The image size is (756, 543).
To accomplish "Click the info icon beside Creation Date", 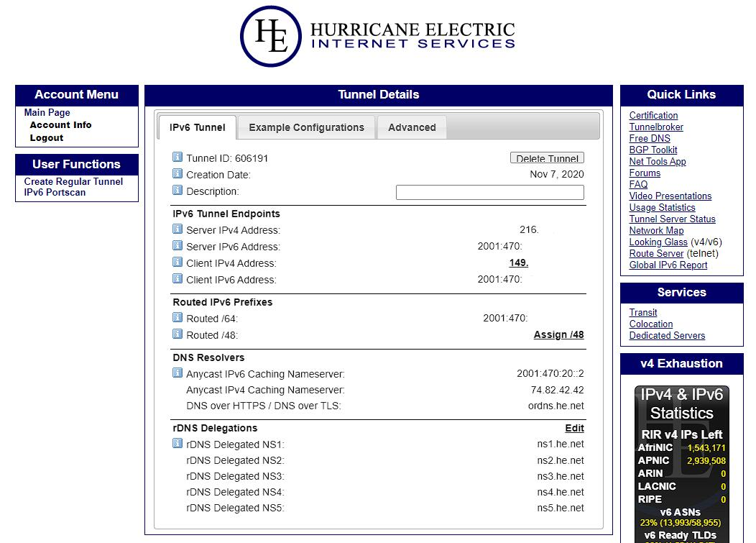I will pyautogui.click(x=178, y=173).
